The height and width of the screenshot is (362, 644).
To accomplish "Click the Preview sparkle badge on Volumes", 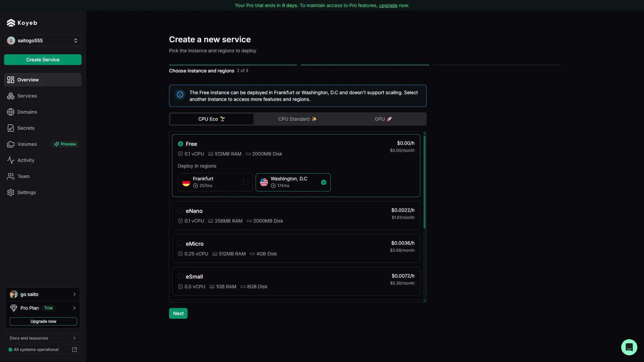I will 65,144.
